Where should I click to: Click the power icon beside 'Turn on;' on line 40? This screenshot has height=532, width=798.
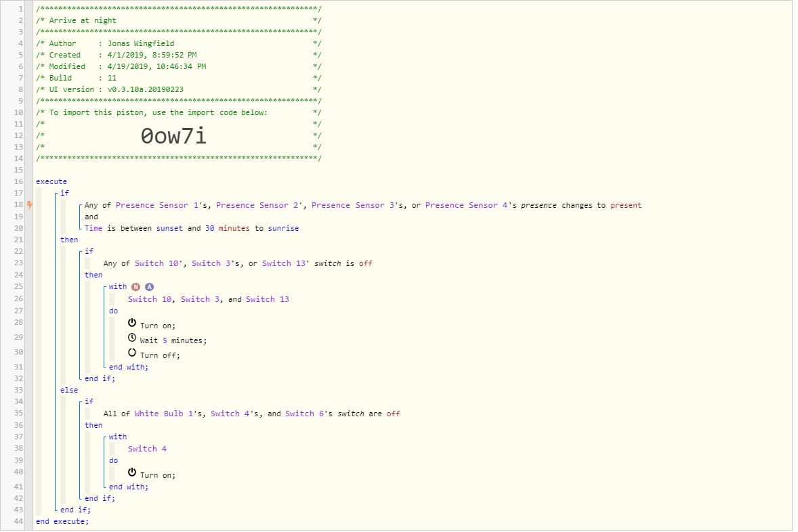pyautogui.click(x=132, y=472)
